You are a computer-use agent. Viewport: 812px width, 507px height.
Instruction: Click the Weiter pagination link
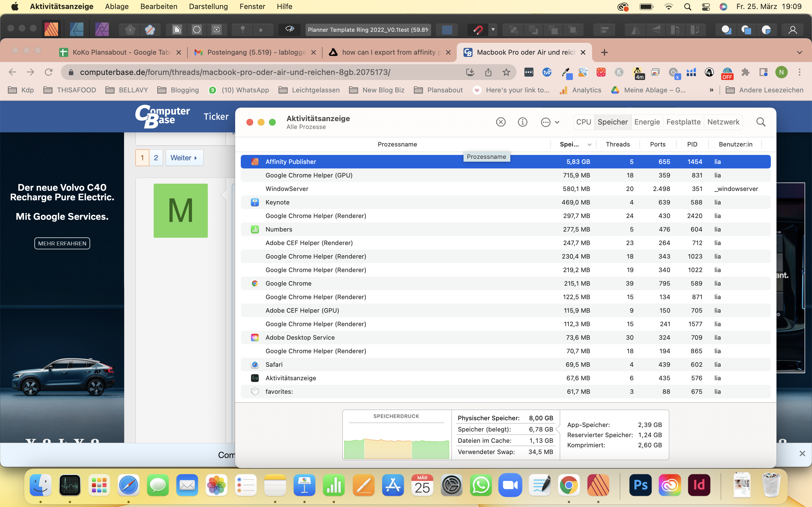pyautogui.click(x=184, y=158)
